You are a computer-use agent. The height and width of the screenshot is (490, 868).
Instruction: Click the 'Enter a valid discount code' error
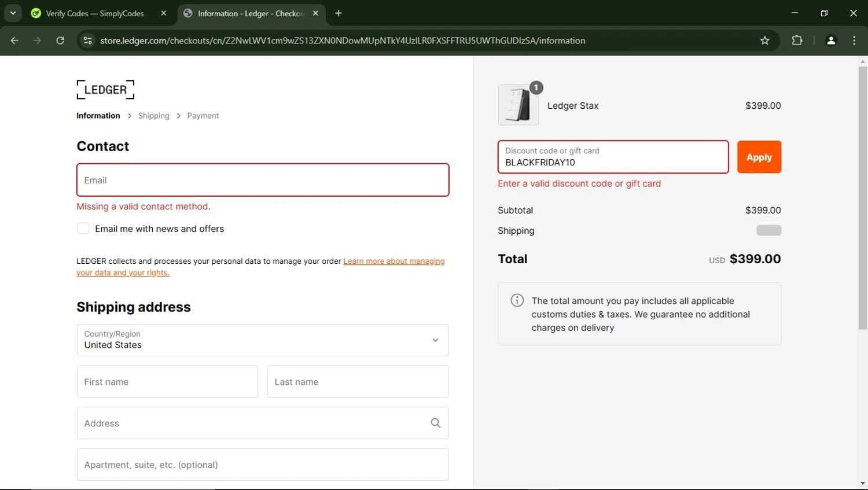(x=579, y=183)
